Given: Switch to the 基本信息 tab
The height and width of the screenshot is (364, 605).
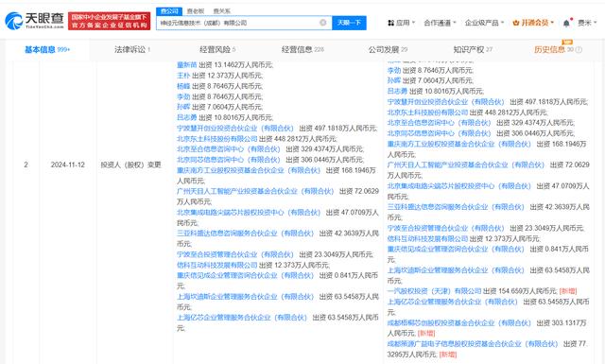Looking at the screenshot, I should click(x=47, y=49).
